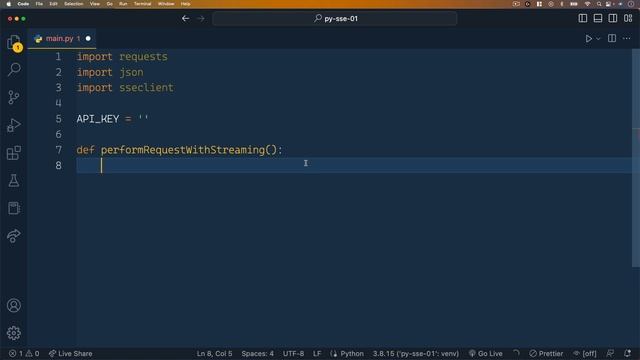640x360 pixels.
Task: Click the Ln 8, Col 5 cursor position
Action: click(214, 353)
